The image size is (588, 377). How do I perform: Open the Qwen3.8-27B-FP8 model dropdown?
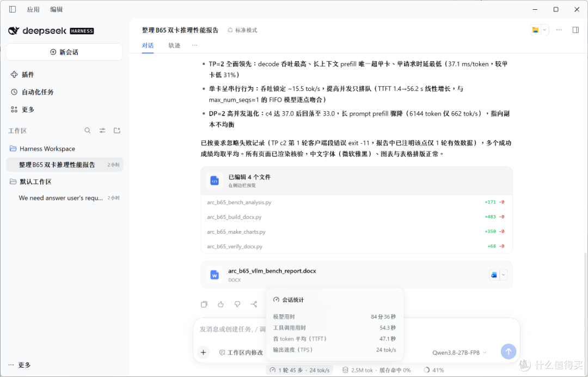tap(460, 352)
